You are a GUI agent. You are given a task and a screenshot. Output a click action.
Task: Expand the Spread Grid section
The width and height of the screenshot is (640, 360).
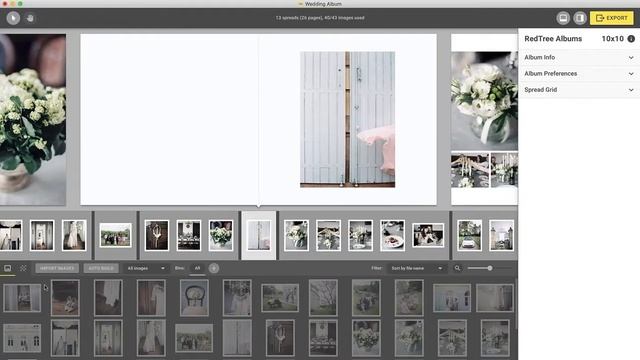(x=579, y=90)
